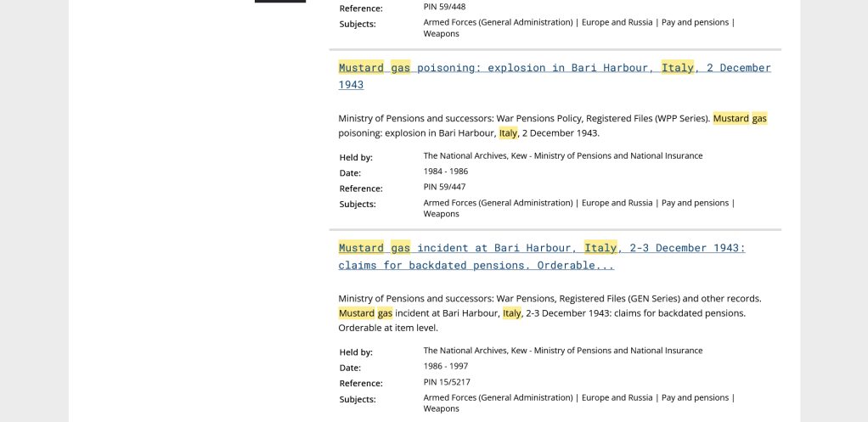Click the WPP Series description paragraph
The width and height of the screenshot is (868, 422).
point(552,126)
